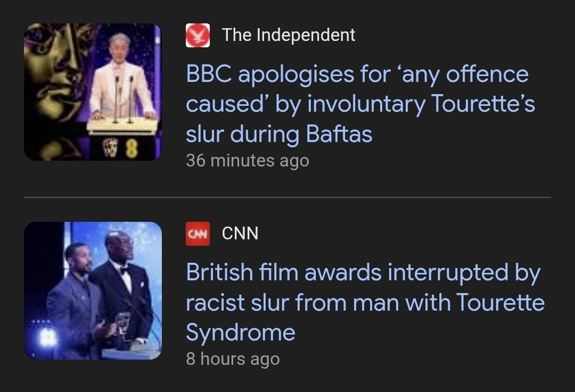The height and width of the screenshot is (392, 575).
Task: Click The Independent's red logo icon
Action: point(198,35)
